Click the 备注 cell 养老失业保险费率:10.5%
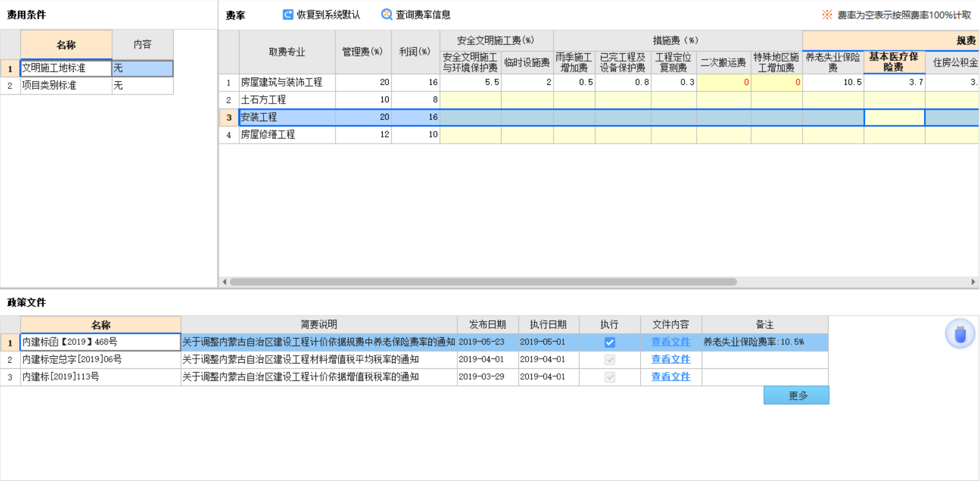Viewport: 980px width, 481px height. pos(765,342)
